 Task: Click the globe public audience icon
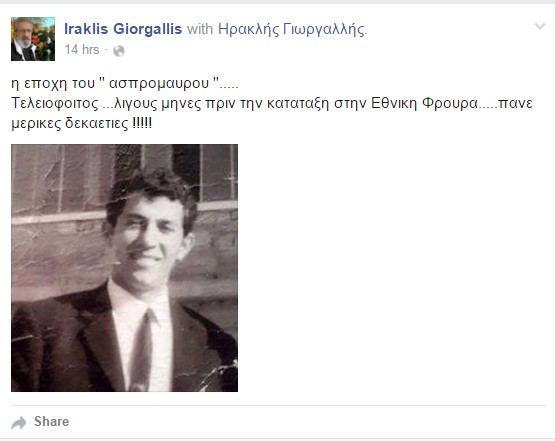click(119, 51)
